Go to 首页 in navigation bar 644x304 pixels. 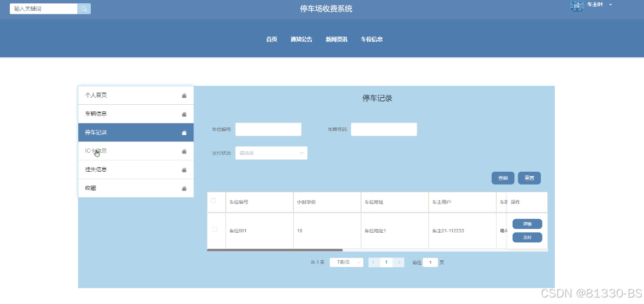click(271, 39)
